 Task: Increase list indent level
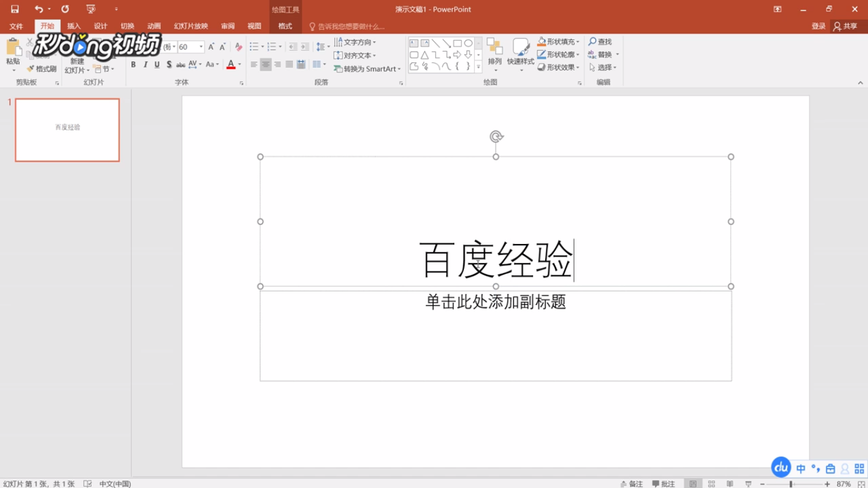[305, 47]
